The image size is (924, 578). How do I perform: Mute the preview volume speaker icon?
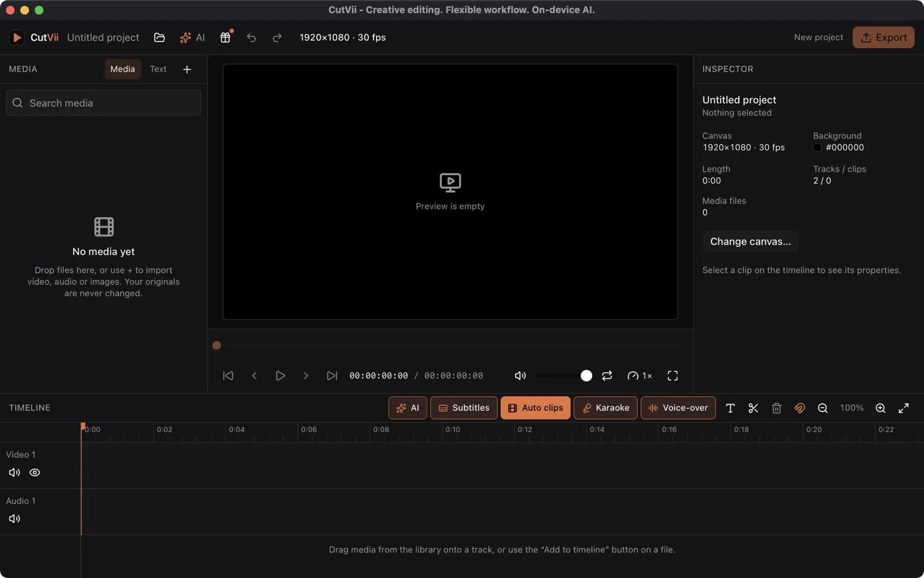(520, 376)
